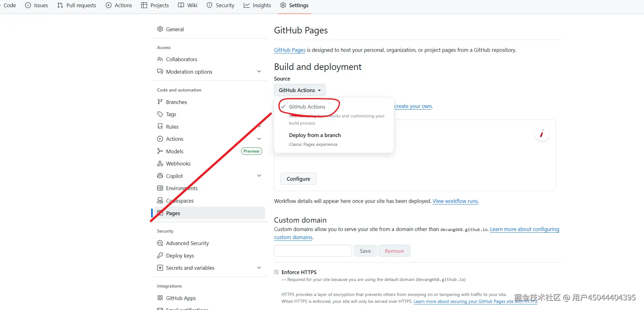Viewport: 644px width, 310px height.
Task: Open the Insights tab
Action: tap(257, 5)
